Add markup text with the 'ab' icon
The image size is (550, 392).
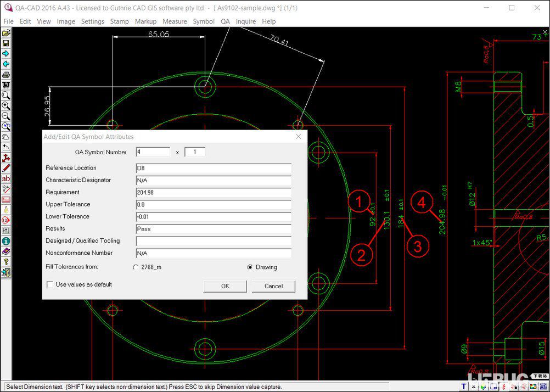point(6,178)
